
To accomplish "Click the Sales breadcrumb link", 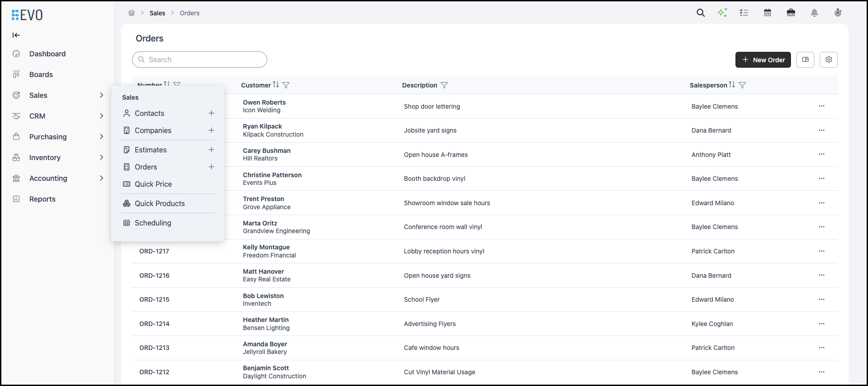I will 157,13.
